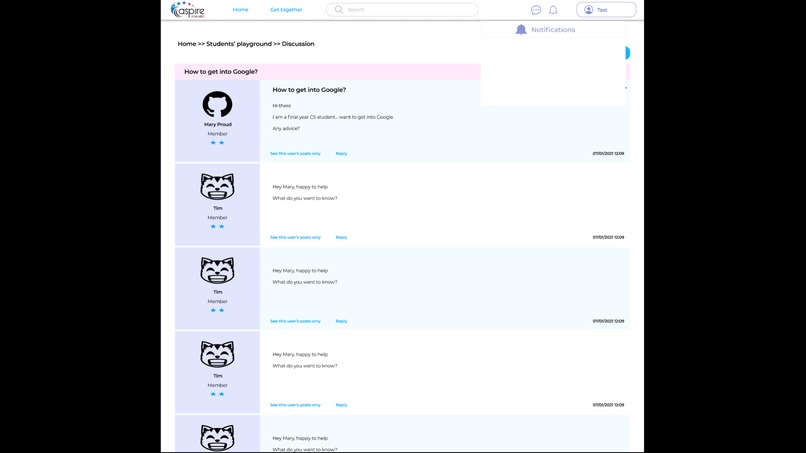See this user's posts only on third Tim reply
806x453 pixels.
[x=295, y=405]
